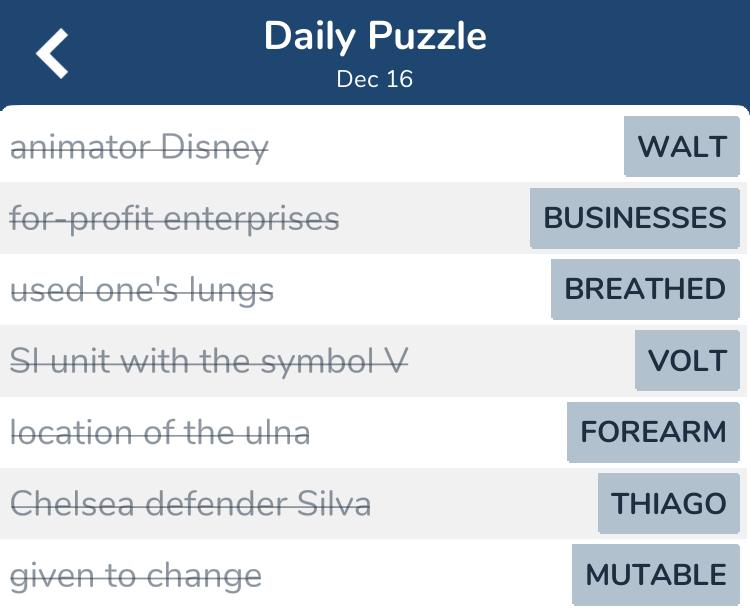Screen dimensions: 750x608
Task: Tap the 'SI unit with the symbol V' clue
Action: click(209, 361)
